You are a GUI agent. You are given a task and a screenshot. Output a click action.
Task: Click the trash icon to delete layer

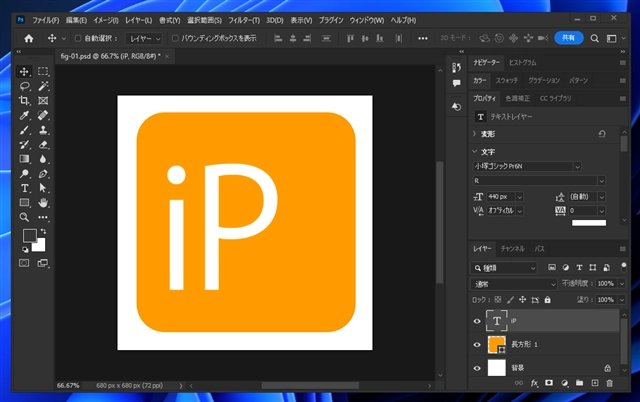[x=610, y=382]
